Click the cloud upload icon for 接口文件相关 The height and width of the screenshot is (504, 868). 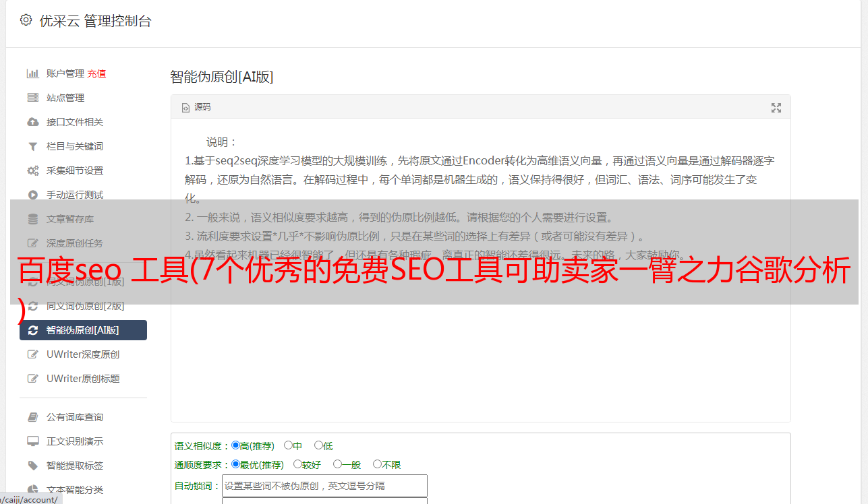(x=32, y=122)
